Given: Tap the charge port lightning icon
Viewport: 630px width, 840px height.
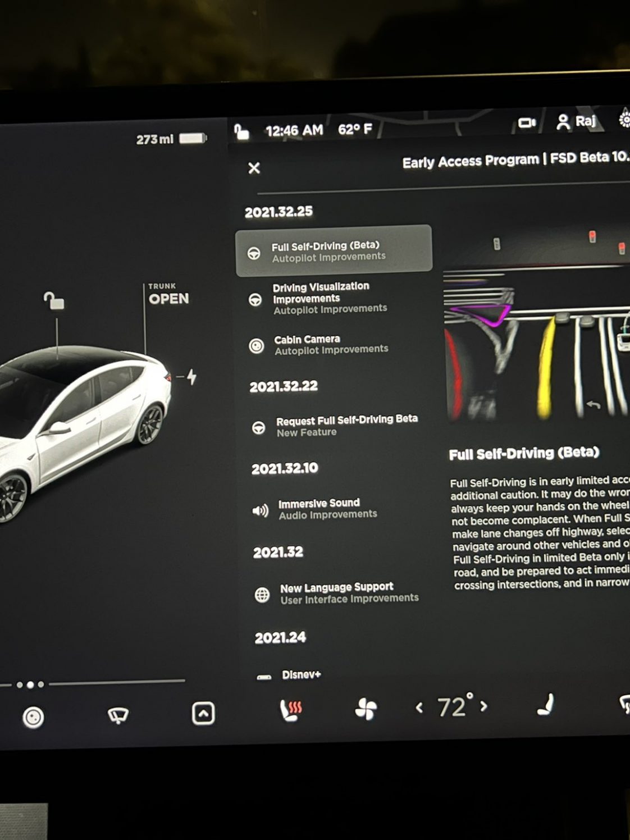Looking at the screenshot, I should click(x=191, y=377).
